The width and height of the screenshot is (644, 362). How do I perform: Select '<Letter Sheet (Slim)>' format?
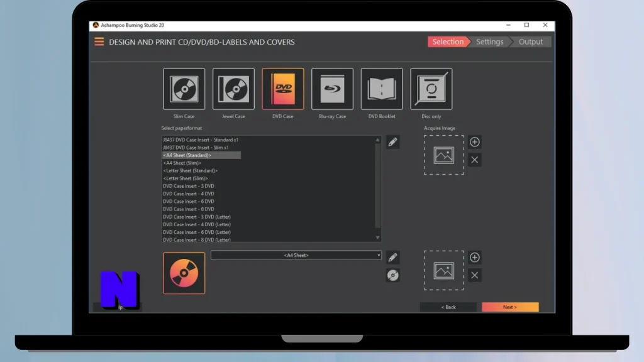click(186, 178)
